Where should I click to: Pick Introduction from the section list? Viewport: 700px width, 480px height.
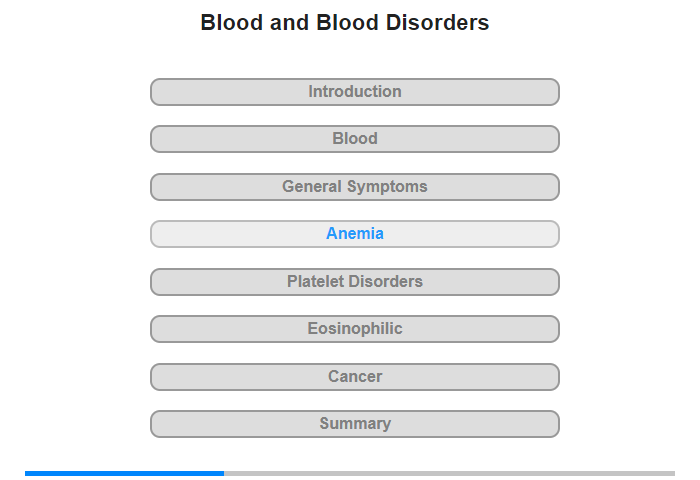pos(354,92)
